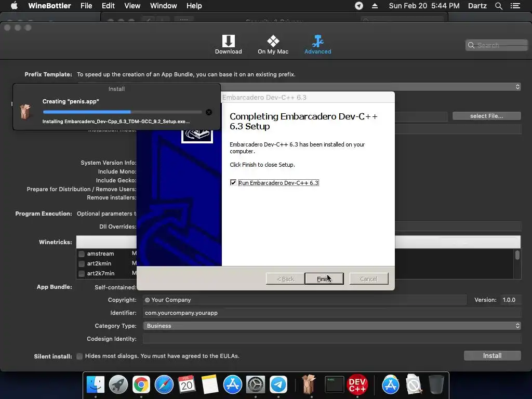This screenshot has height=399, width=532.
Task: Open the App Store icon beside Notes
Action: tap(232, 385)
